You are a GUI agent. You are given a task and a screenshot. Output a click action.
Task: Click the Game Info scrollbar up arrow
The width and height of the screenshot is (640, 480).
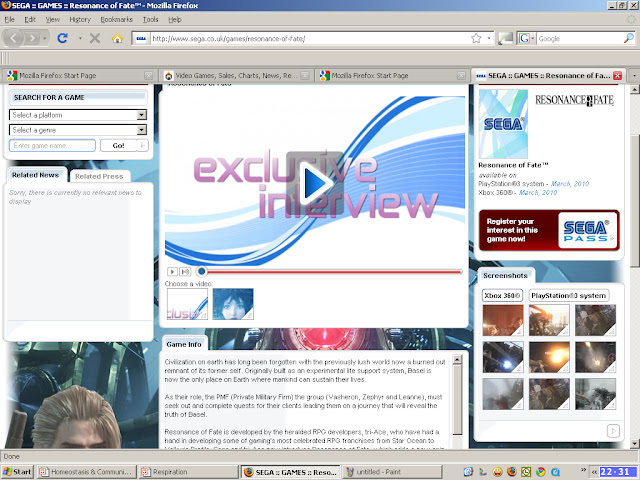coord(457,360)
